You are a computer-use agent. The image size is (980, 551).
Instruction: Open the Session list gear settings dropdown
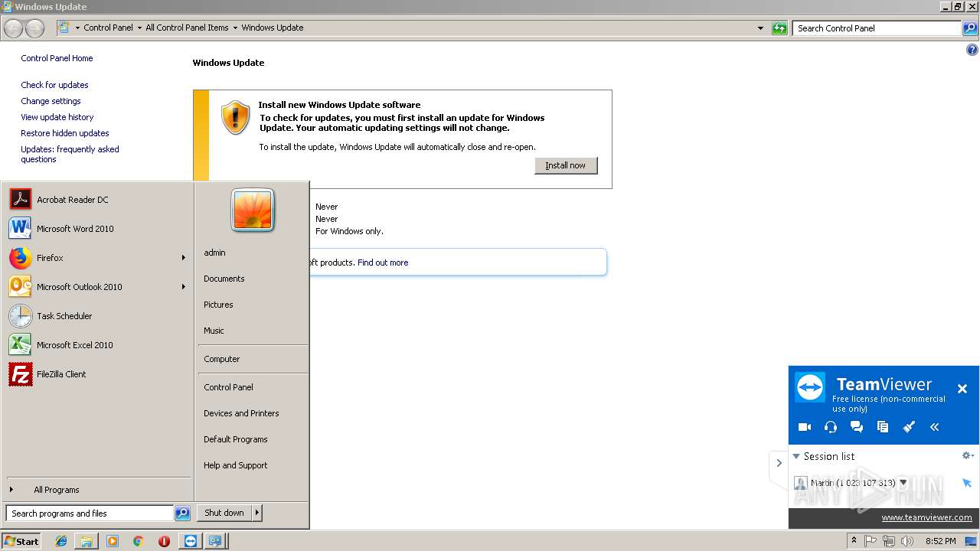click(969, 455)
